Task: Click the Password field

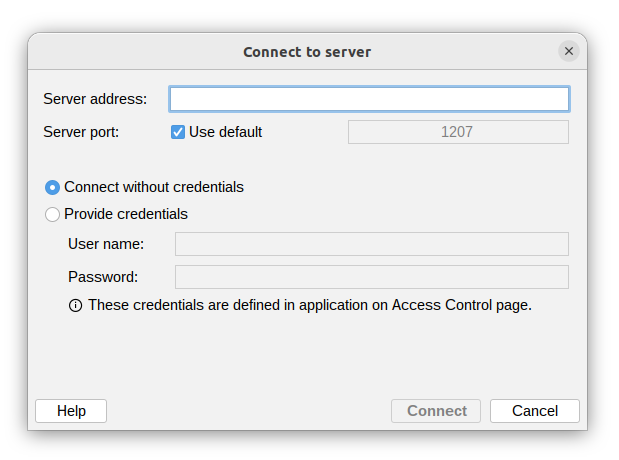Action: tap(371, 277)
